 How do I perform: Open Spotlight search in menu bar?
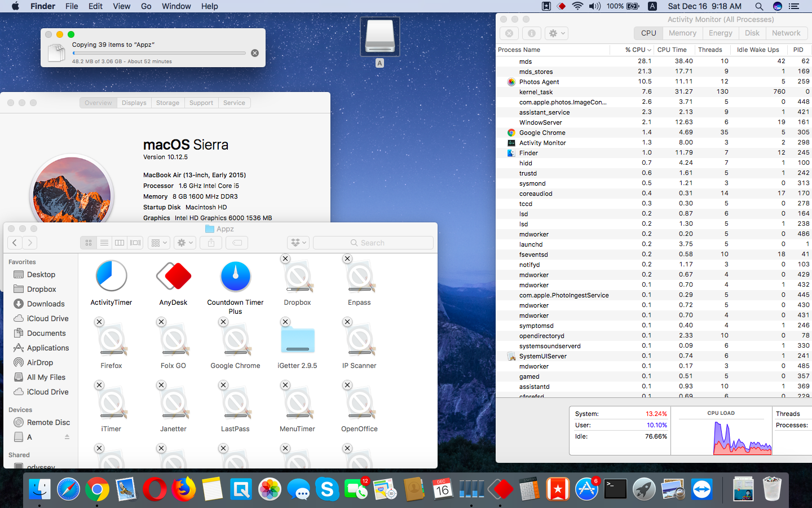[x=759, y=6]
